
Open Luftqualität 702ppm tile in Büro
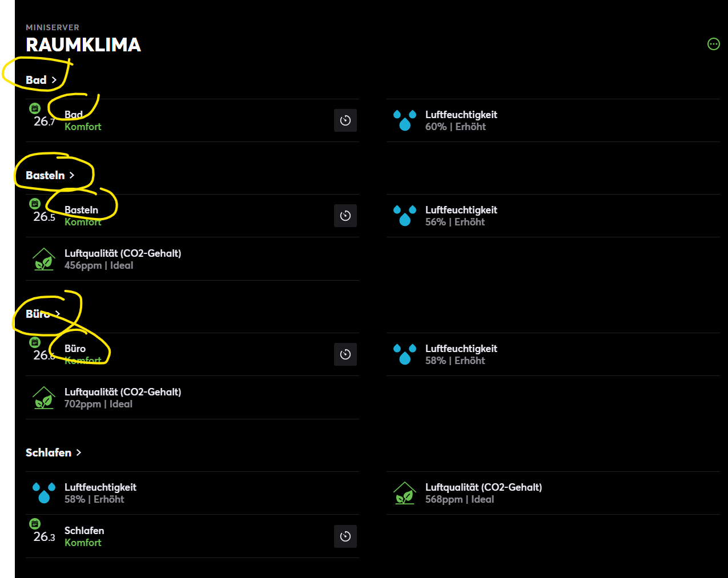[x=122, y=398]
